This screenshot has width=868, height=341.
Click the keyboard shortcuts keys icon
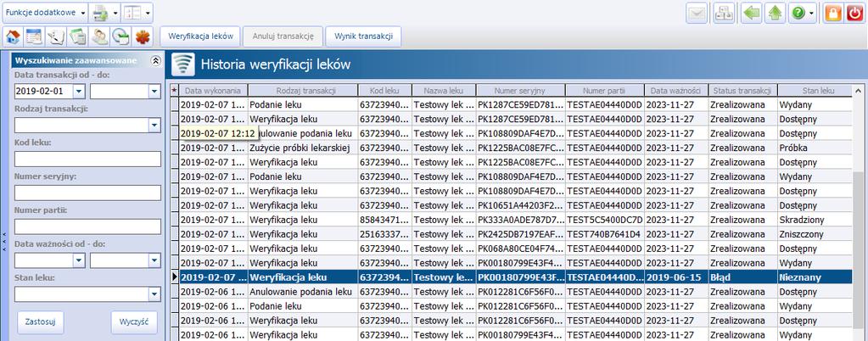(723, 14)
